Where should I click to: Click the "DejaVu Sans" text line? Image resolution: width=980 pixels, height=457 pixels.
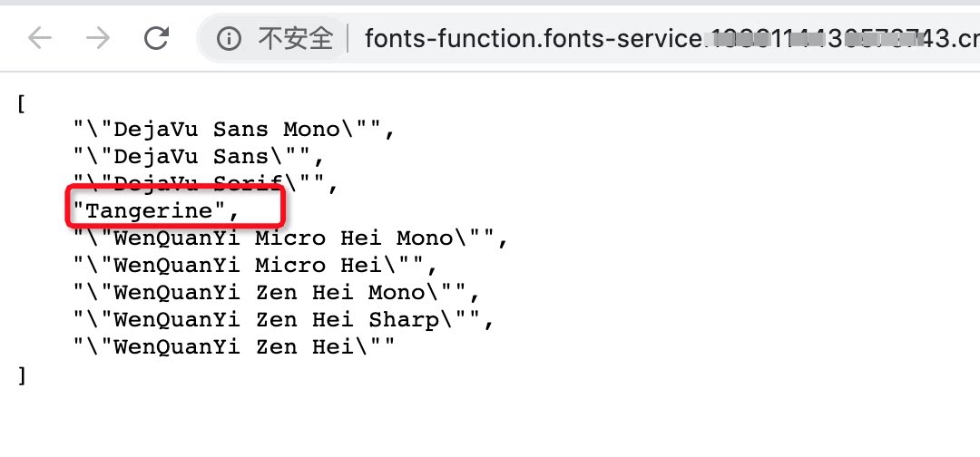pos(199,156)
